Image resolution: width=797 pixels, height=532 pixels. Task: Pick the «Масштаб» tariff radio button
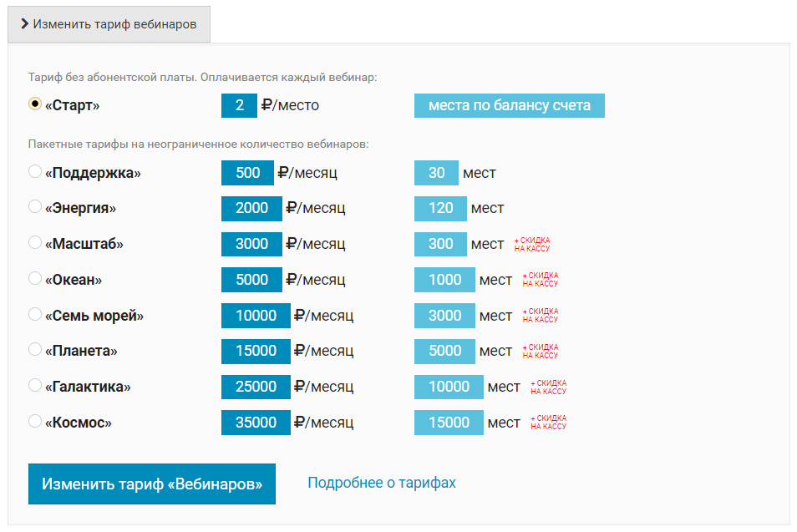point(35,243)
